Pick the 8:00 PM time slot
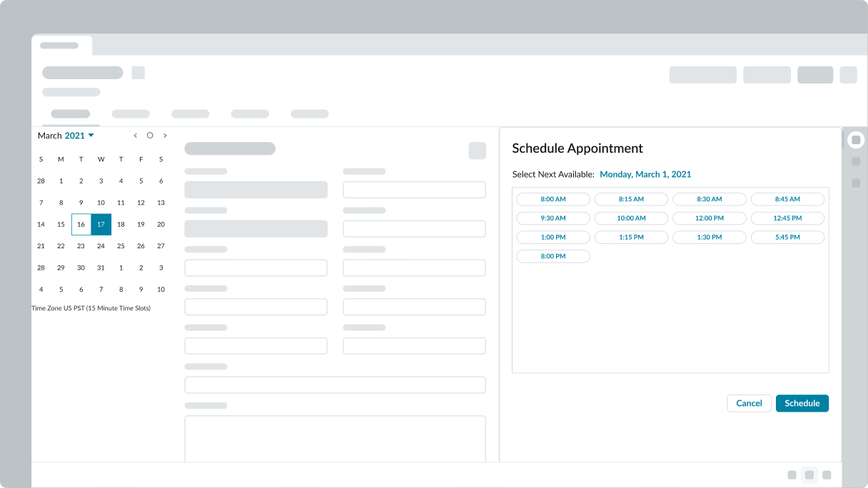Screen dimensions: 868x488 click(x=553, y=256)
